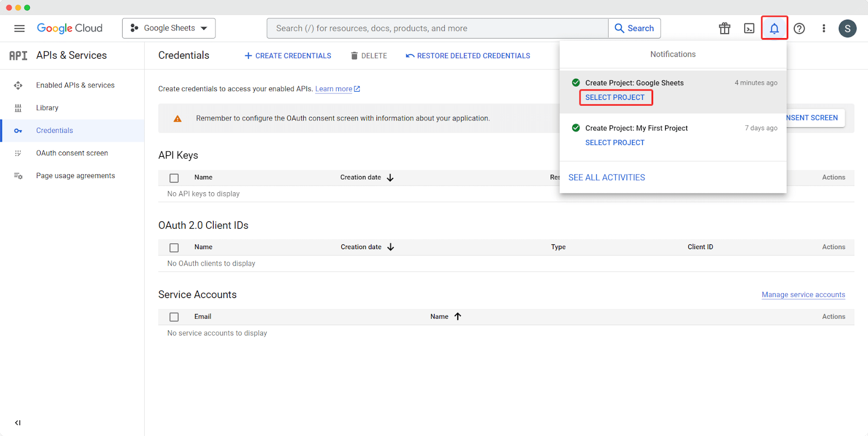Toggle the notifications bell icon
Viewport: 868px width, 436px height.
pyautogui.click(x=774, y=28)
